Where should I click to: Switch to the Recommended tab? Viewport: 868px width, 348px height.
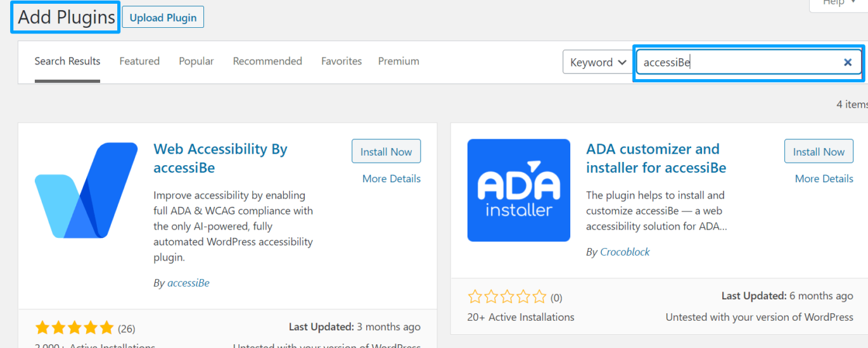(x=267, y=61)
